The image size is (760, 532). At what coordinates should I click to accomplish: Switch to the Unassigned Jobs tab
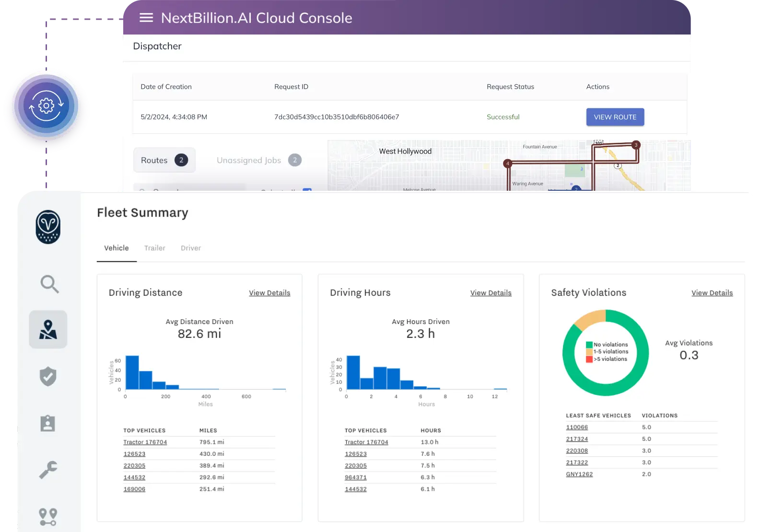point(259,160)
